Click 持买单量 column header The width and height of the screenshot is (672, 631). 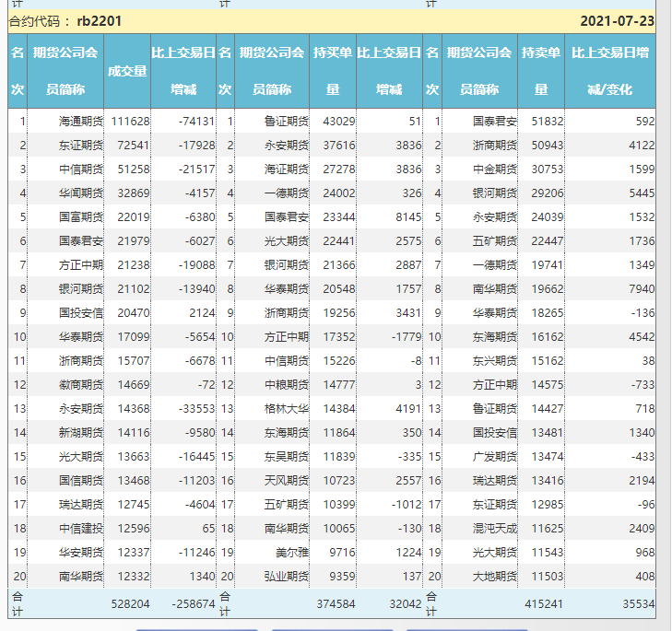333,71
